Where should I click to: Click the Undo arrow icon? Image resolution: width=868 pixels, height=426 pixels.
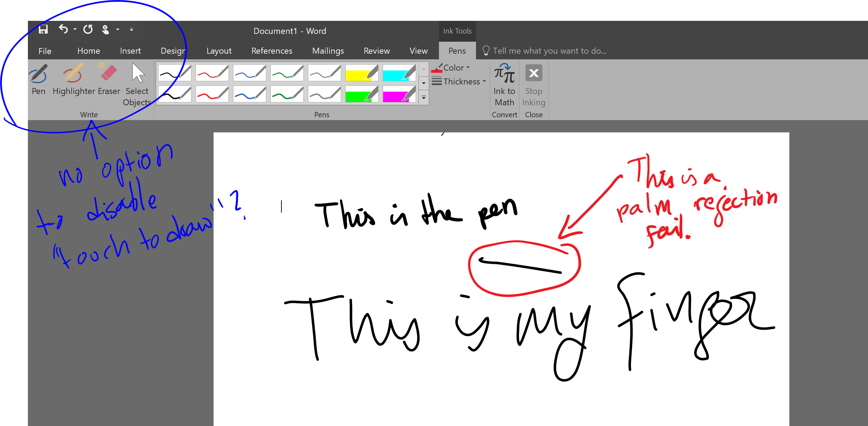[x=63, y=29]
